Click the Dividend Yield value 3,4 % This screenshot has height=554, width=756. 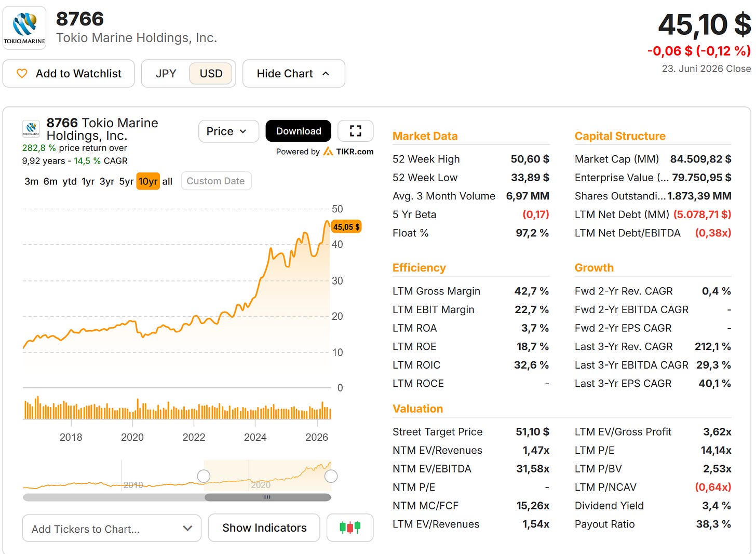pyautogui.click(x=717, y=506)
